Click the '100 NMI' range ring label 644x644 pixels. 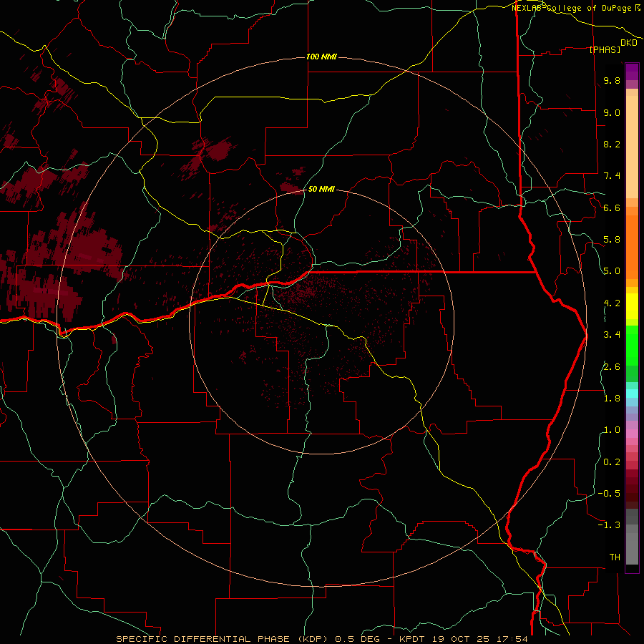[x=321, y=57]
